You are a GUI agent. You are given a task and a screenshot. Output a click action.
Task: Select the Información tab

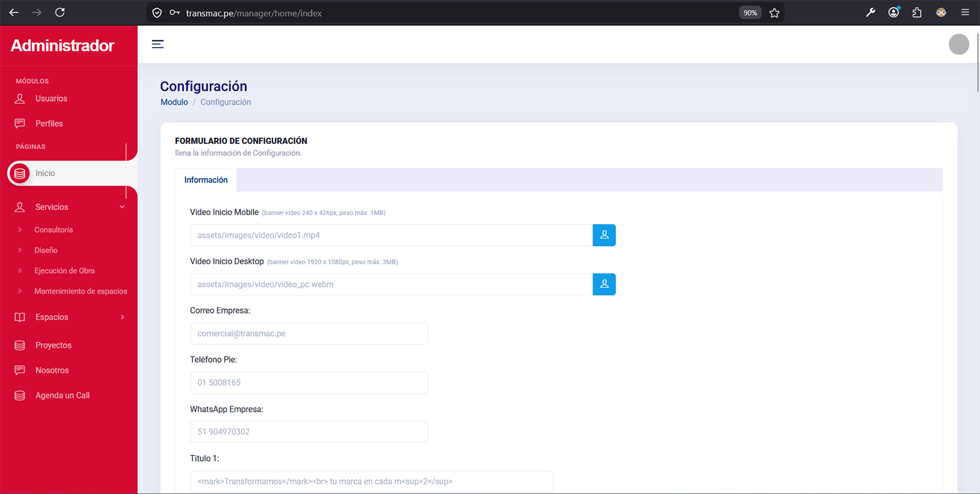[206, 180]
